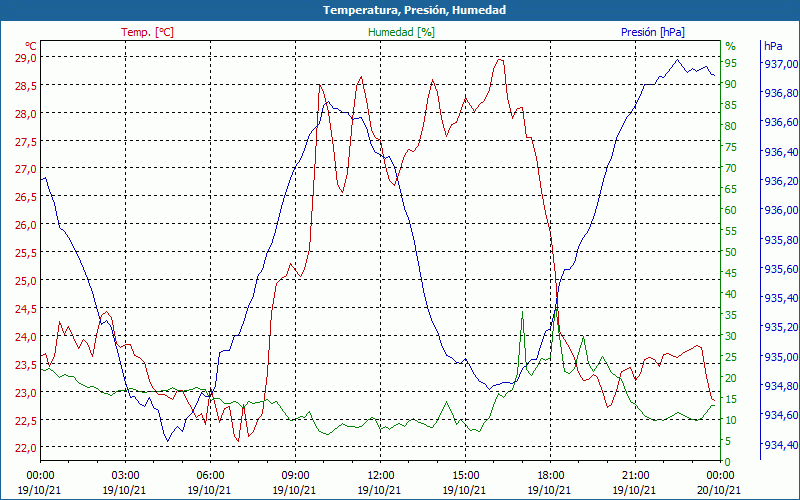Click green humidity axis value '20'
This screenshot has height=500, width=800.
(731, 378)
